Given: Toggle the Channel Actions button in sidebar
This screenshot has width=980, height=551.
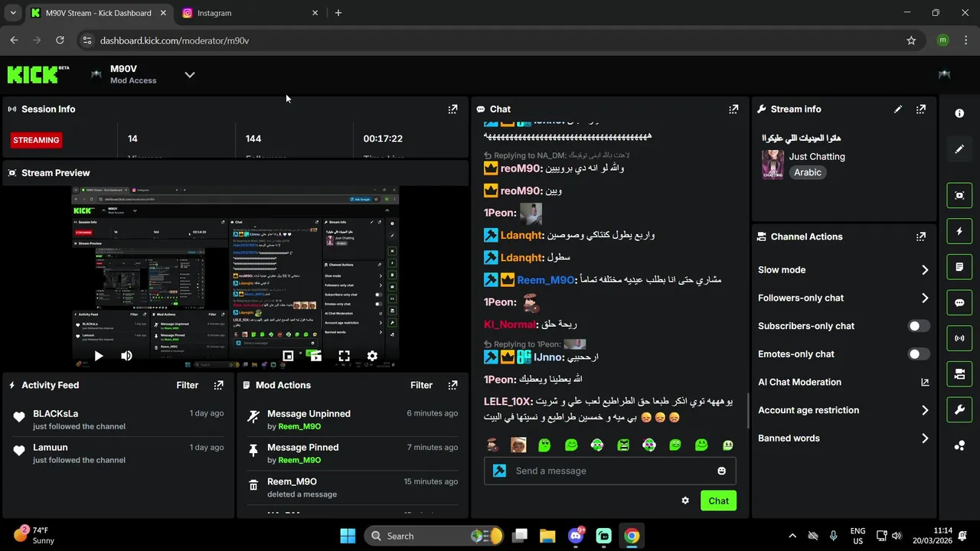Looking at the screenshot, I should pos(959,373).
